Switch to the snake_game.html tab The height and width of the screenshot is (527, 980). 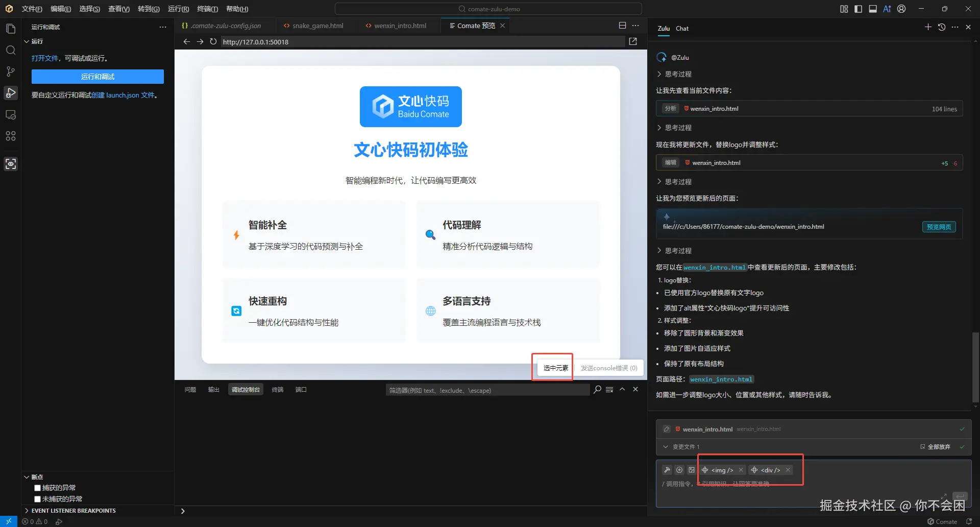pyautogui.click(x=313, y=26)
